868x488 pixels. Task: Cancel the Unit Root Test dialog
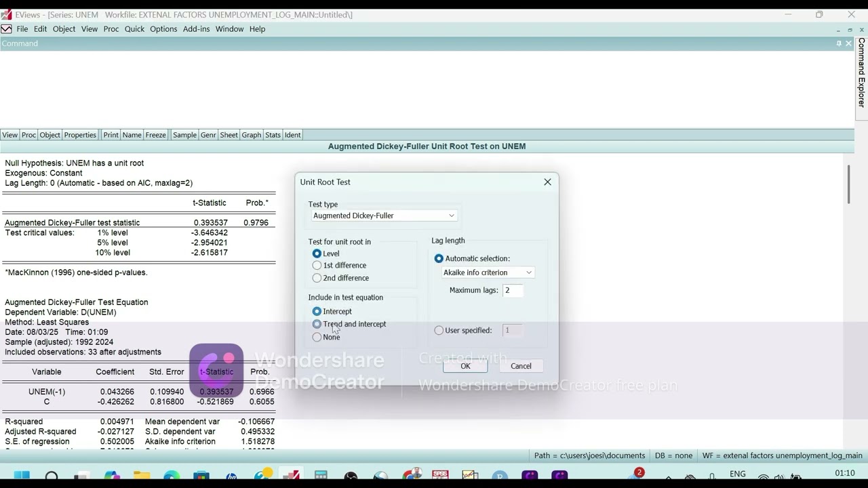point(521,366)
